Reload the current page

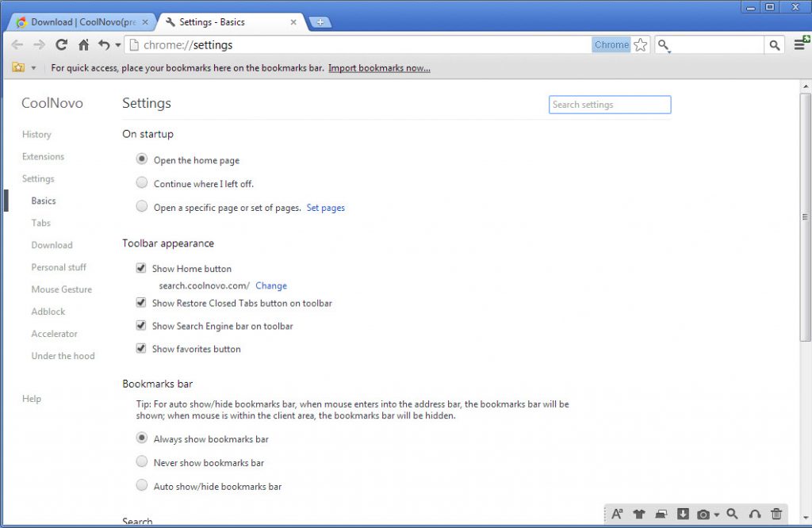[62, 45]
